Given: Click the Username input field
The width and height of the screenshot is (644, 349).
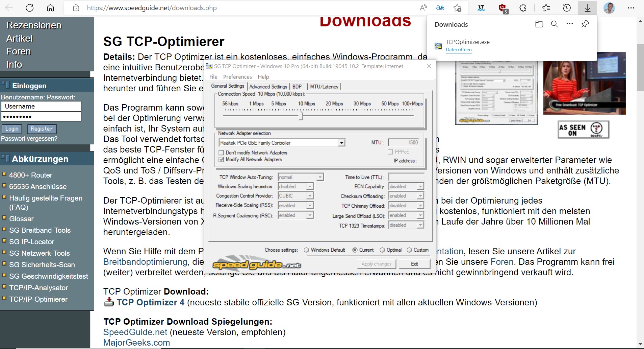Looking at the screenshot, I should [41, 107].
